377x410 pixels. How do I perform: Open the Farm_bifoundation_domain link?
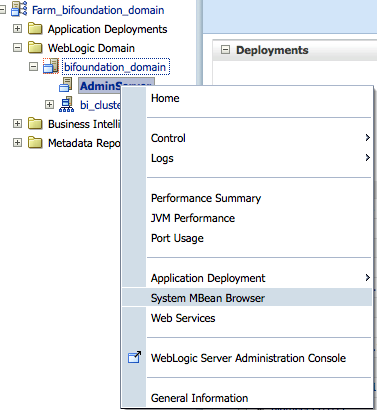pyautogui.click(x=98, y=10)
